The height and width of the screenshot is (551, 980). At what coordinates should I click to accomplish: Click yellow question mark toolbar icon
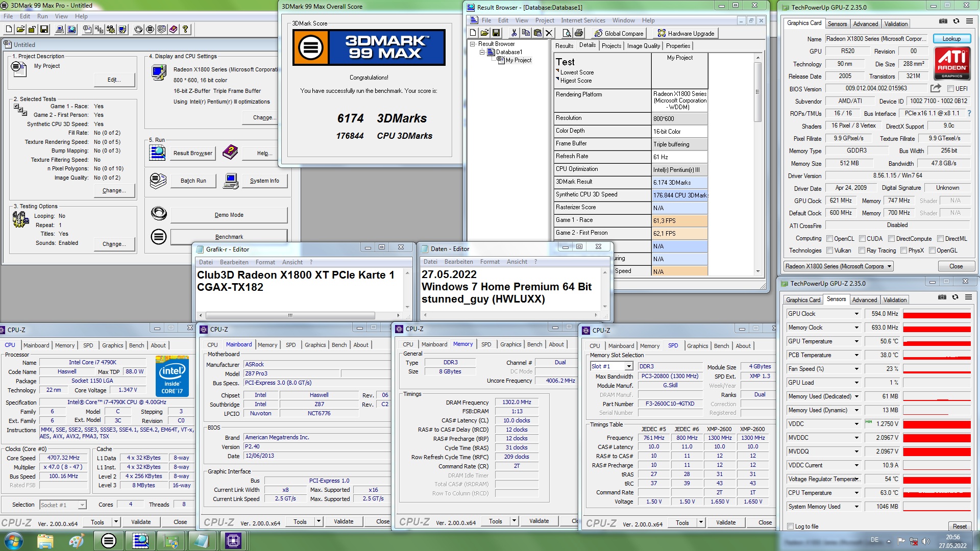click(185, 30)
